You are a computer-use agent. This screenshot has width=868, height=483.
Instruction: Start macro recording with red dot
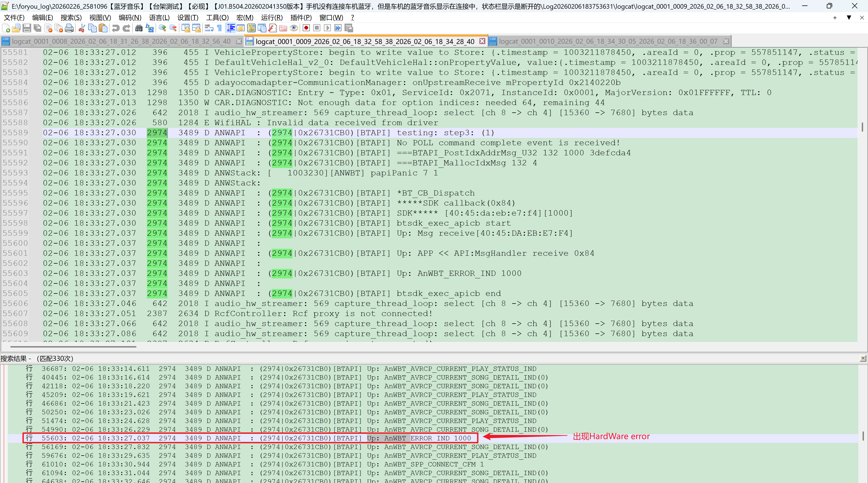click(x=306, y=28)
